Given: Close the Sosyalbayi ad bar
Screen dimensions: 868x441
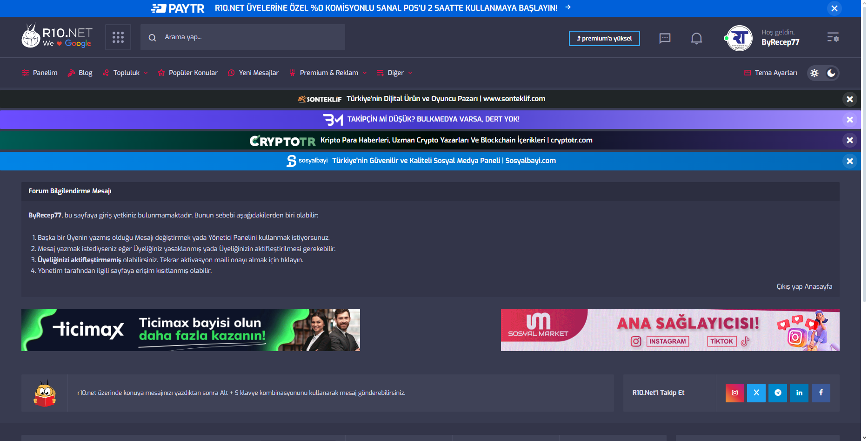Looking at the screenshot, I should [850, 161].
